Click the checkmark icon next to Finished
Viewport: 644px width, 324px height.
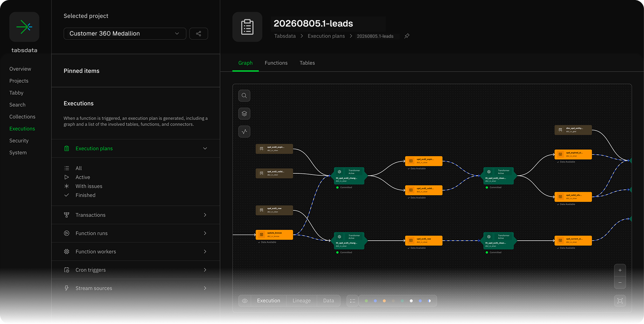coord(67,195)
